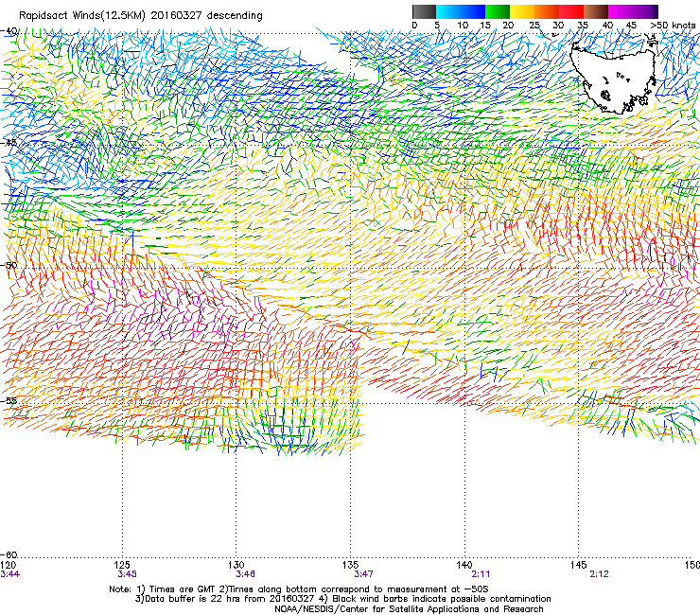This screenshot has height=615, width=700.
Task: Click the '-50' latitude label
Action: click(9, 265)
